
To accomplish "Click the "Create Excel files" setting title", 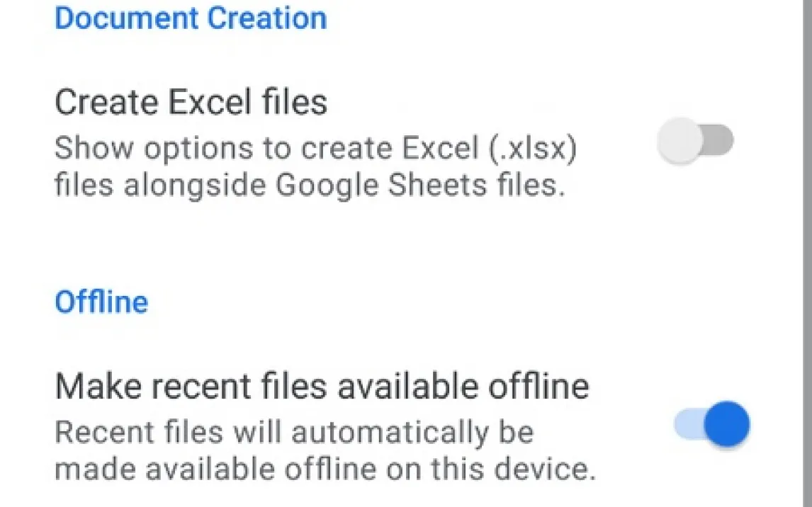I will (x=191, y=103).
